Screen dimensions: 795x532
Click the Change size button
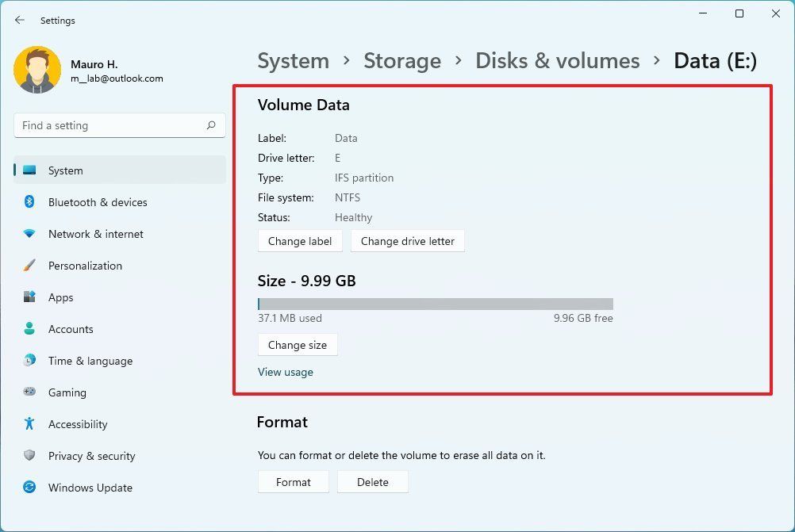pyautogui.click(x=298, y=345)
